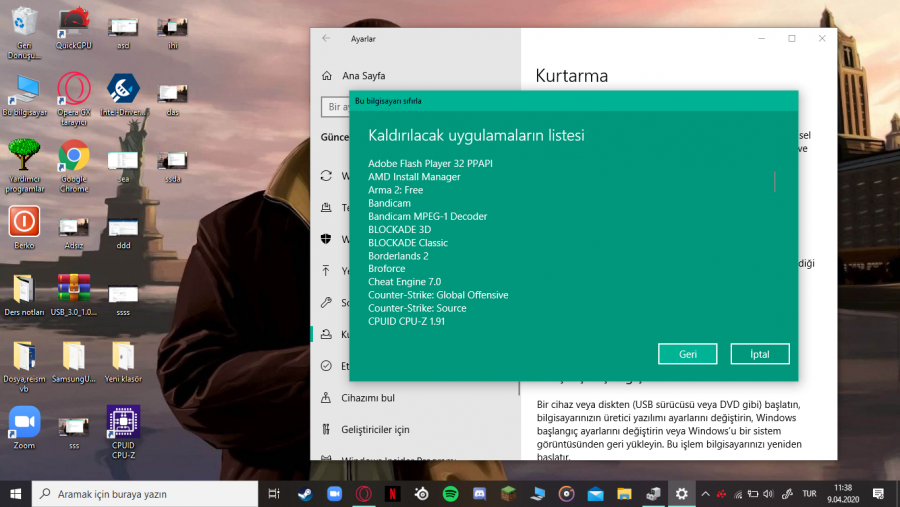Open Yardımcı programlar tree icon
This screenshot has height=507, width=900.
[x=24, y=165]
